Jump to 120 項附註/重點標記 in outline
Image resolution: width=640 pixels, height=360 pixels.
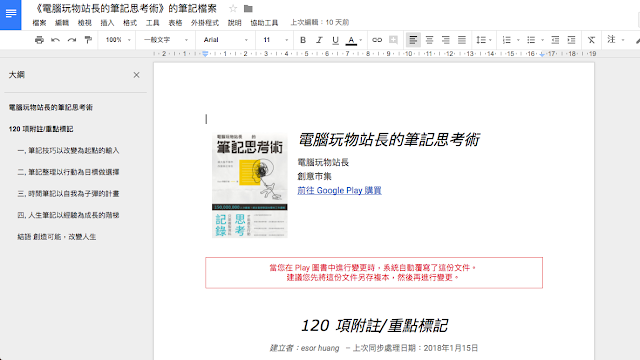click(x=41, y=129)
